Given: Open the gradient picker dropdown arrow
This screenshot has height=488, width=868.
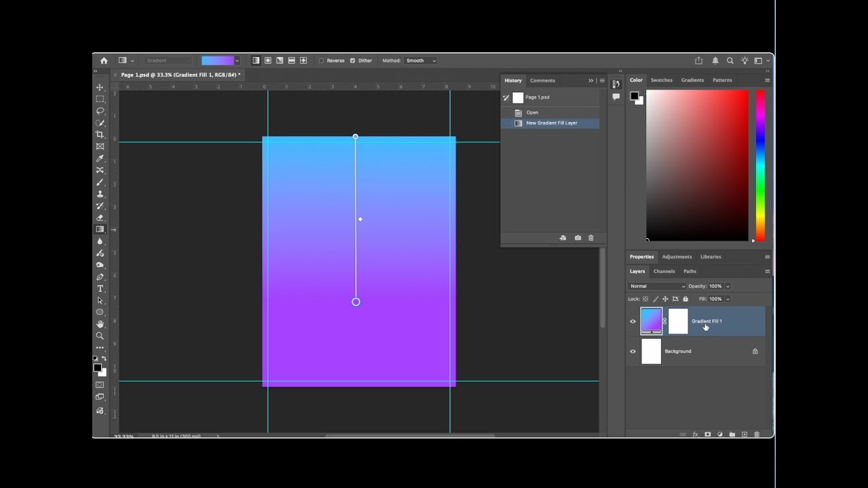Looking at the screenshot, I should click(237, 60).
